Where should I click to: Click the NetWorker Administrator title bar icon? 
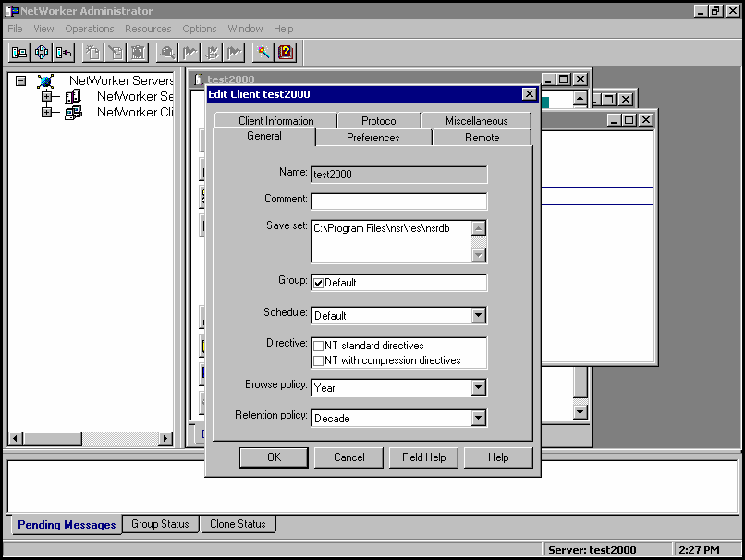(12, 10)
